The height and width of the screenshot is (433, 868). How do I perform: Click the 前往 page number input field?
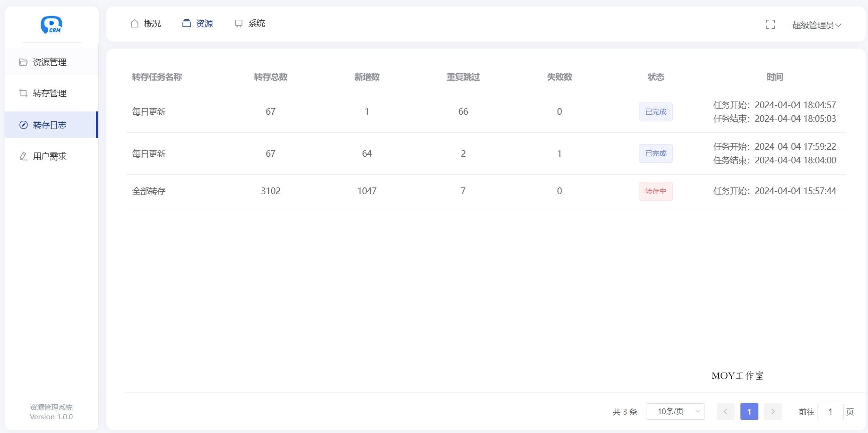click(x=831, y=411)
